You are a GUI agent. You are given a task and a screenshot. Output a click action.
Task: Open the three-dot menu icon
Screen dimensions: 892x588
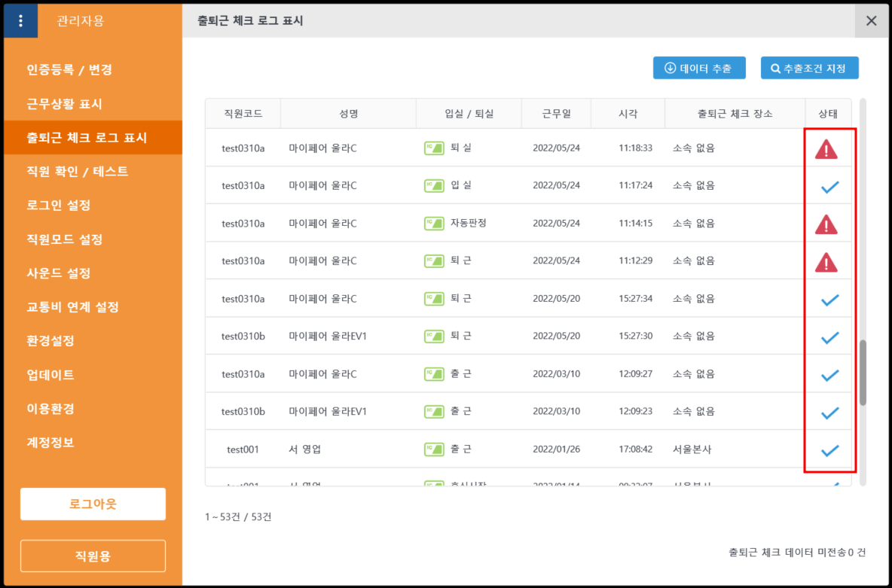point(20,20)
